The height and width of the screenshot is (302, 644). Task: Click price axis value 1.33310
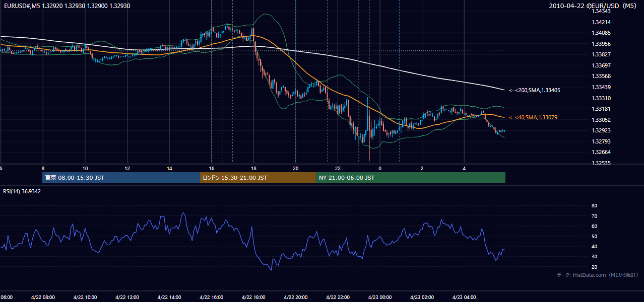pyautogui.click(x=601, y=98)
